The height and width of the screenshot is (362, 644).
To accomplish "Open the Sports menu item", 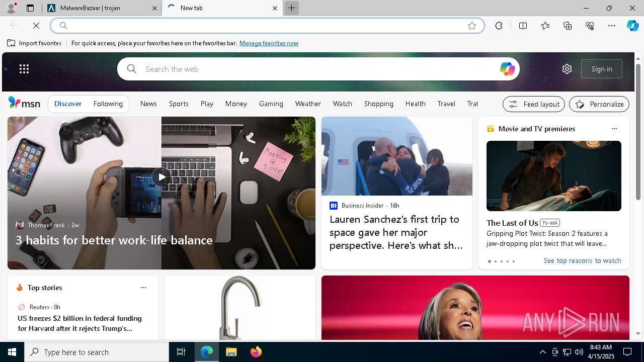I will (179, 104).
